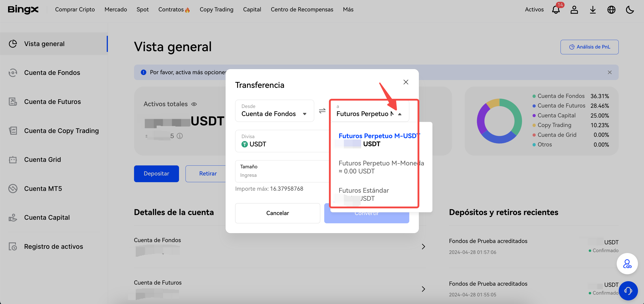Viewport: 644px width, 304px height.
Task: Open Capital menu
Action: pyautogui.click(x=252, y=9)
